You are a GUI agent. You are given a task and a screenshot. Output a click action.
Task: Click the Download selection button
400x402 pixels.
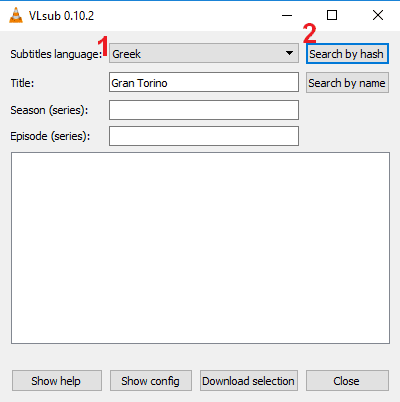point(249,380)
